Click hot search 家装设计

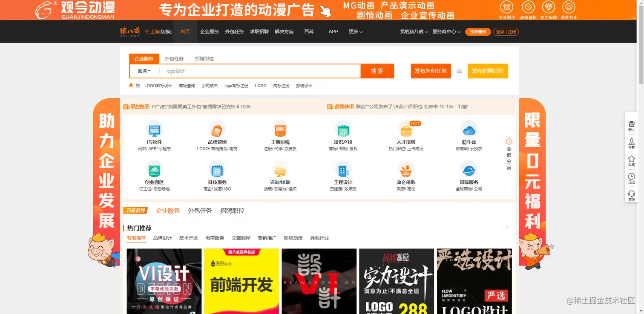click(x=304, y=86)
